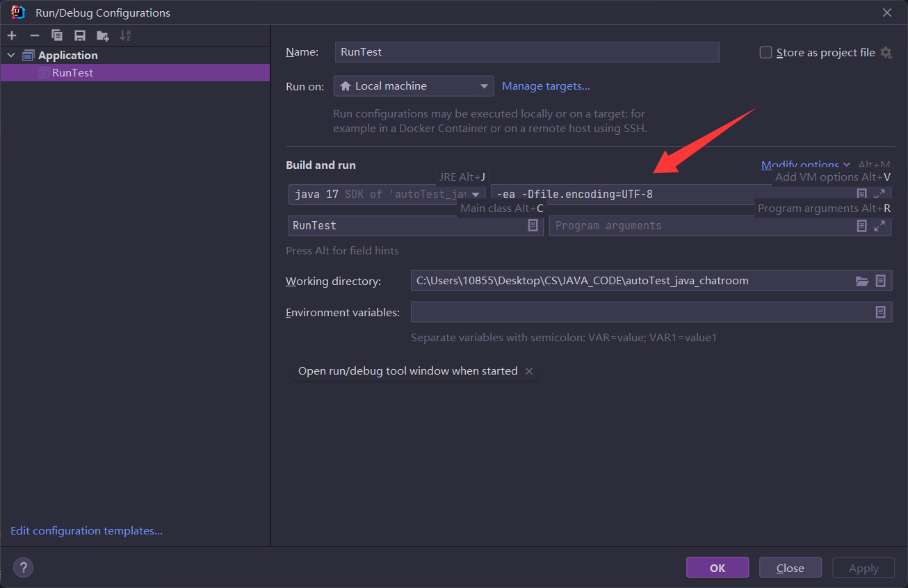Insert macros in the Program arguments field

click(x=862, y=226)
